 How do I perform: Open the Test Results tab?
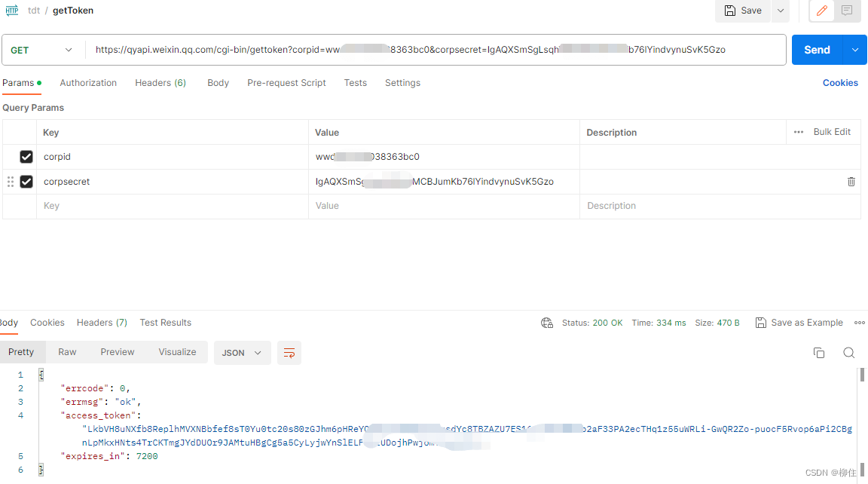(x=166, y=323)
